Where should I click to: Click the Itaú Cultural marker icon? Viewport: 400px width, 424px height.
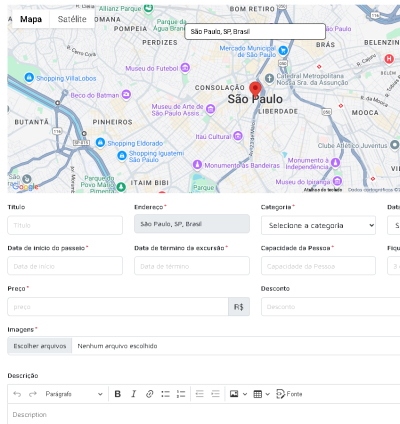point(238,136)
